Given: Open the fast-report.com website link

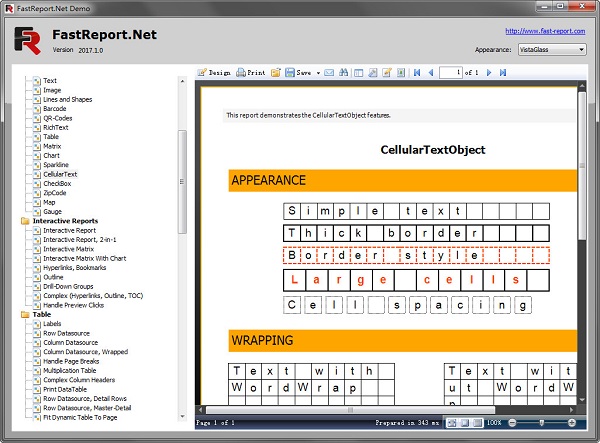Looking at the screenshot, I should 545,31.
